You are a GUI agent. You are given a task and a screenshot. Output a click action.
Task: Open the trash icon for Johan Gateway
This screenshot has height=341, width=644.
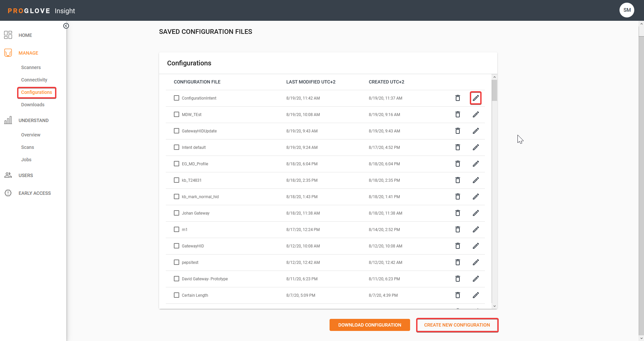(458, 213)
